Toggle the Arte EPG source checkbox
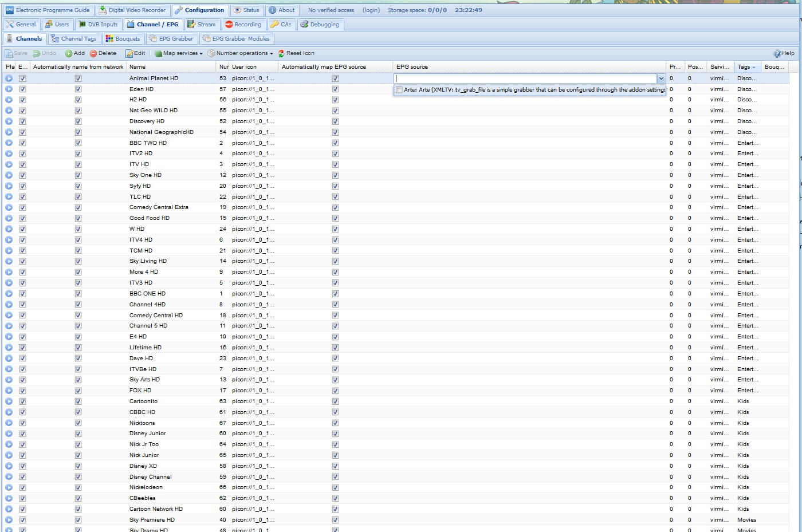This screenshot has height=532, width=802. 399,90
